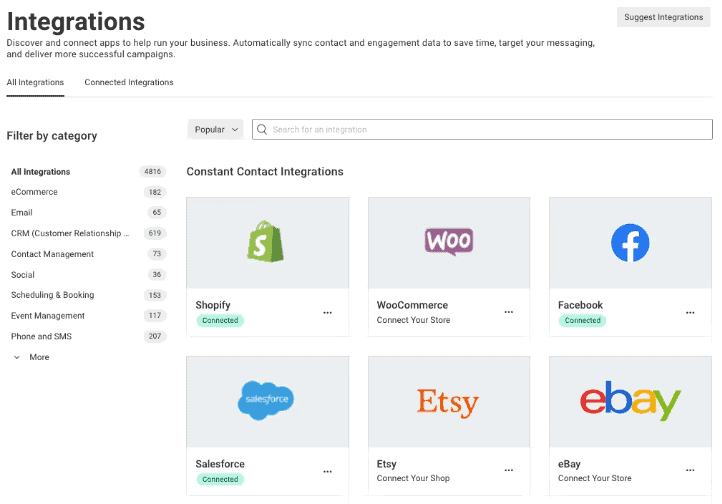This screenshot has width=722, height=504.
Task: Open the Popular sort dropdown
Action: tap(215, 129)
